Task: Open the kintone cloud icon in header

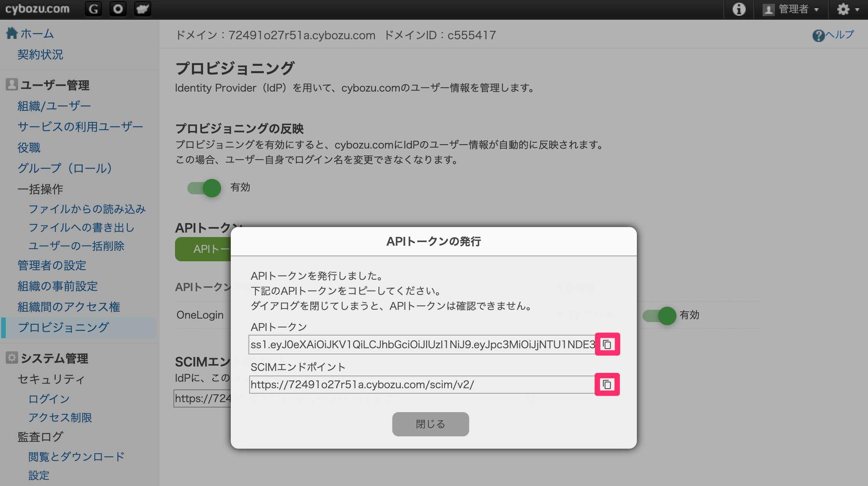Action: tap(142, 9)
